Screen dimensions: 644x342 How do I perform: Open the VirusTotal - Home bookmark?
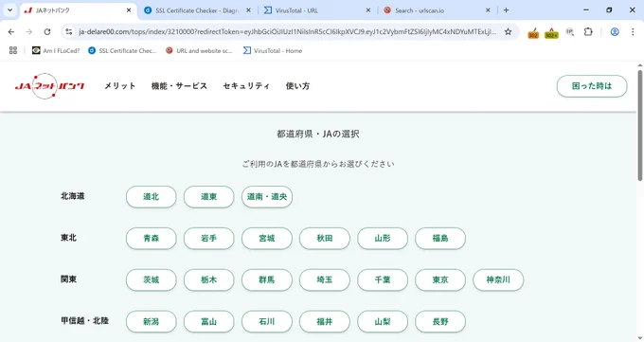tap(273, 50)
